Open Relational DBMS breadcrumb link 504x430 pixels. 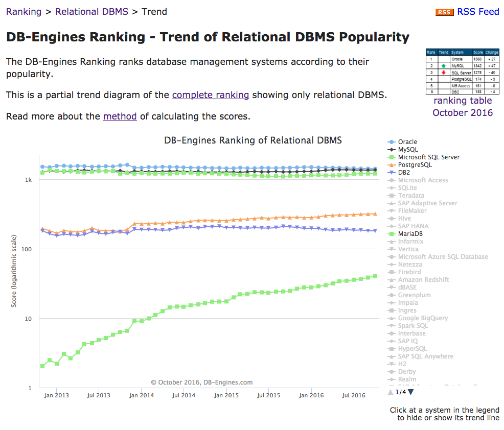tap(91, 12)
